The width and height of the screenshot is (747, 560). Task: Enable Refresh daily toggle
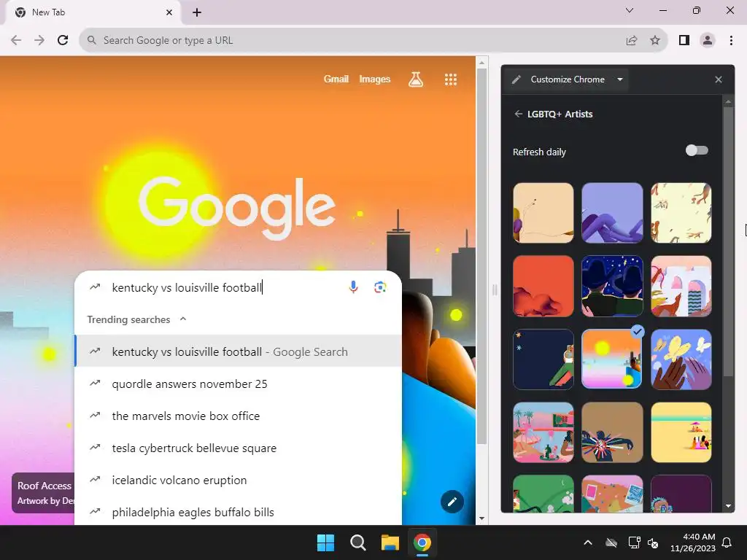(x=697, y=150)
